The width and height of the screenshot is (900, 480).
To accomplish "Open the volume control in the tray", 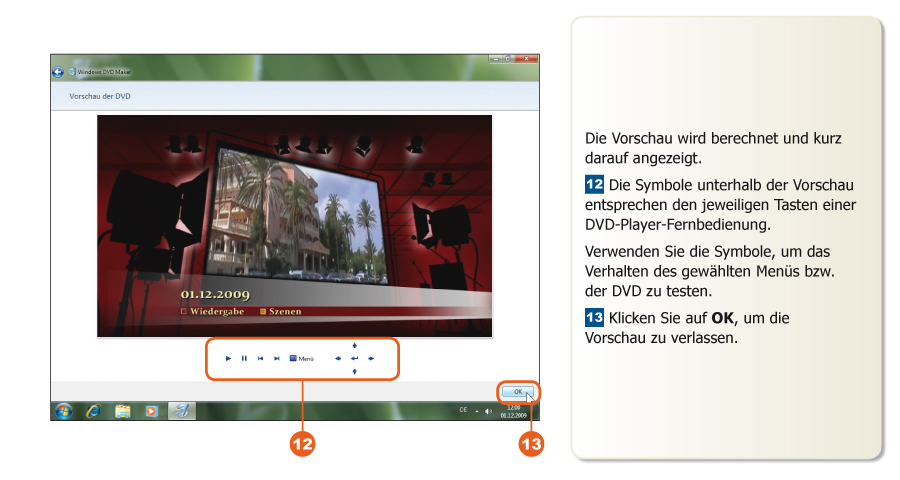I will 488,411.
